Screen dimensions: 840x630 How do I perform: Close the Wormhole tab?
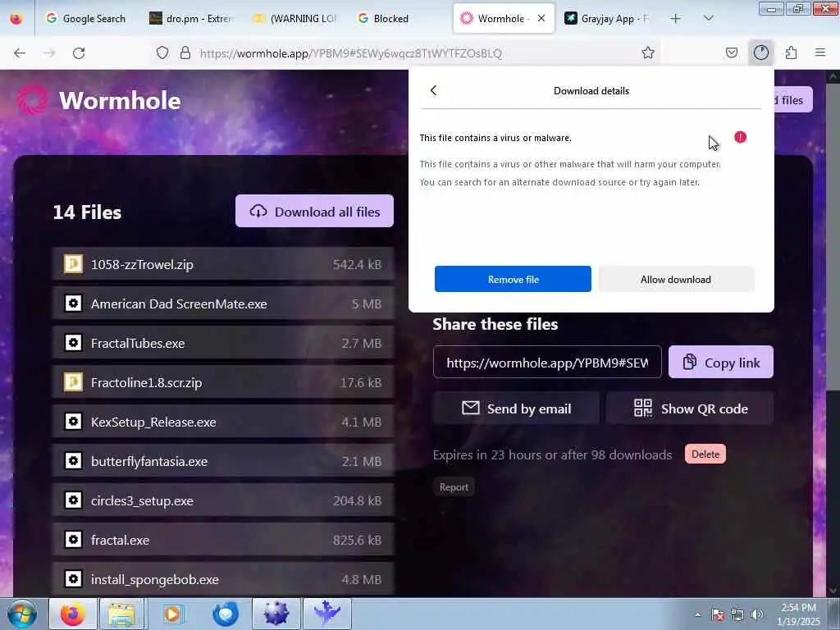click(x=541, y=19)
